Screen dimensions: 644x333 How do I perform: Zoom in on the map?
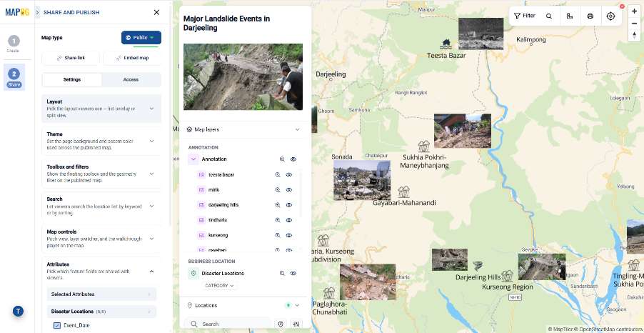pyautogui.click(x=634, y=11)
